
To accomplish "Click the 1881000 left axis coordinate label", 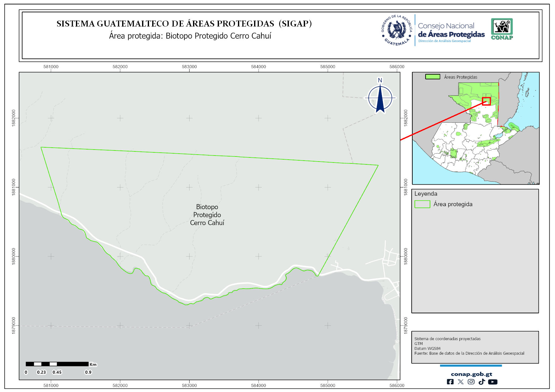I will 14,187.
